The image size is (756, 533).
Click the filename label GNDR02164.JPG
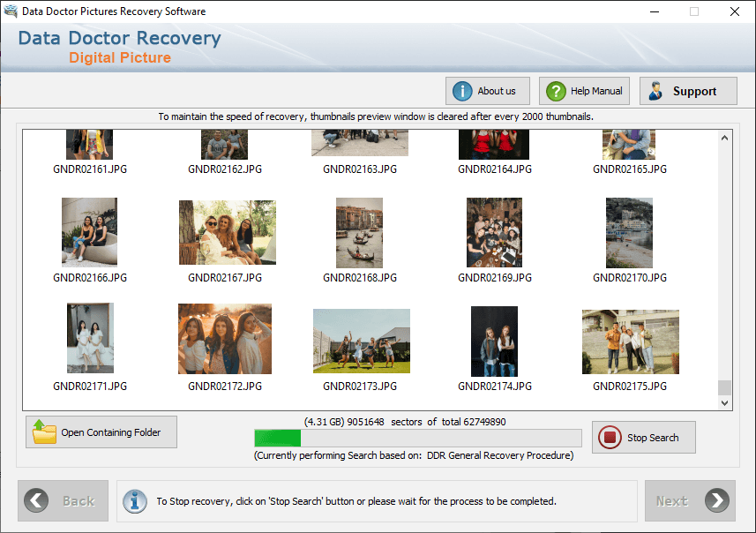click(x=495, y=169)
